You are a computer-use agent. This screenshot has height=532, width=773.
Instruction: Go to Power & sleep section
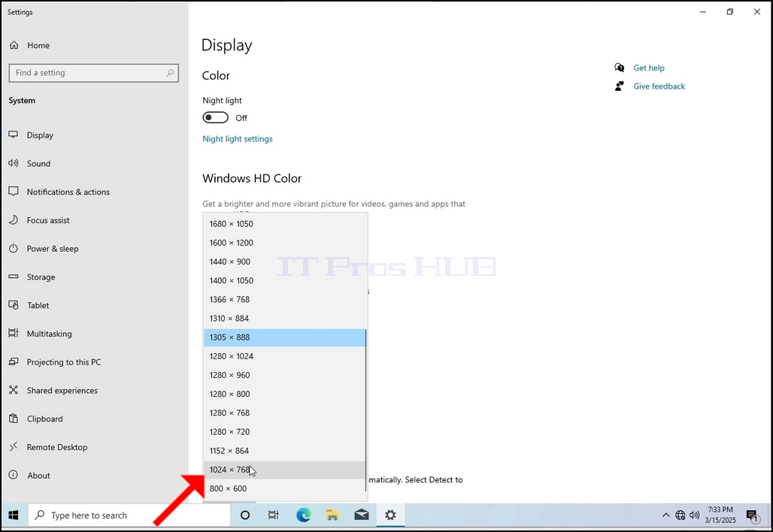pos(52,249)
